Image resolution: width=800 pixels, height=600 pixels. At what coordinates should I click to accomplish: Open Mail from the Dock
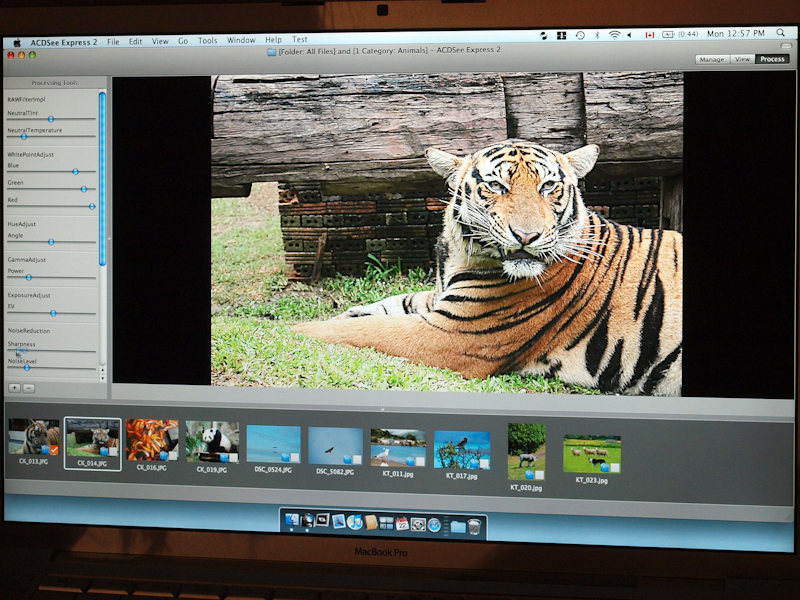point(339,521)
